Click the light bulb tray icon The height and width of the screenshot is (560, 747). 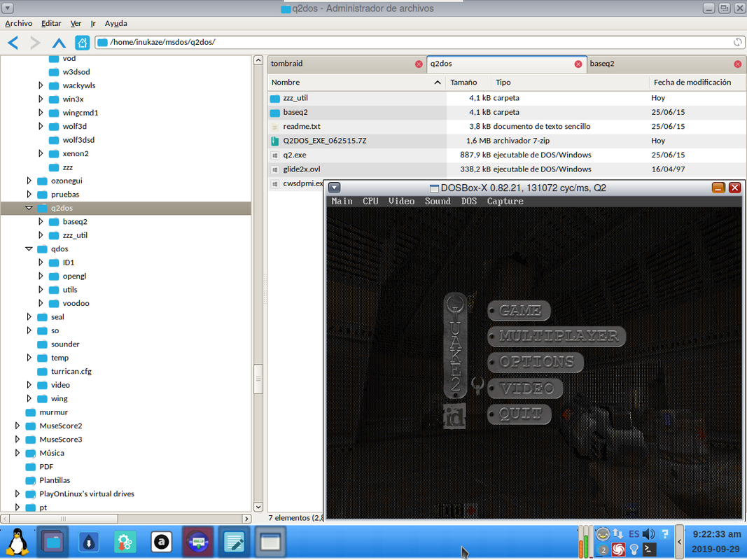coord(634,549)
